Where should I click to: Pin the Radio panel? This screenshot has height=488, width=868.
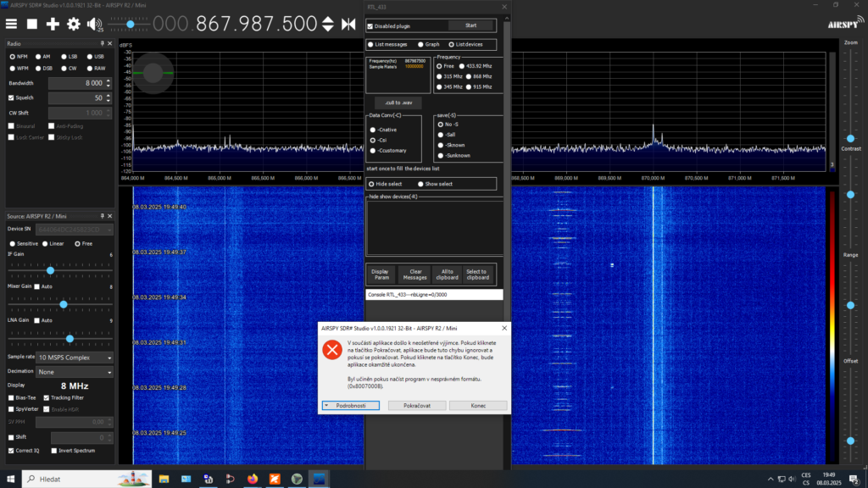tap(102, 43)
